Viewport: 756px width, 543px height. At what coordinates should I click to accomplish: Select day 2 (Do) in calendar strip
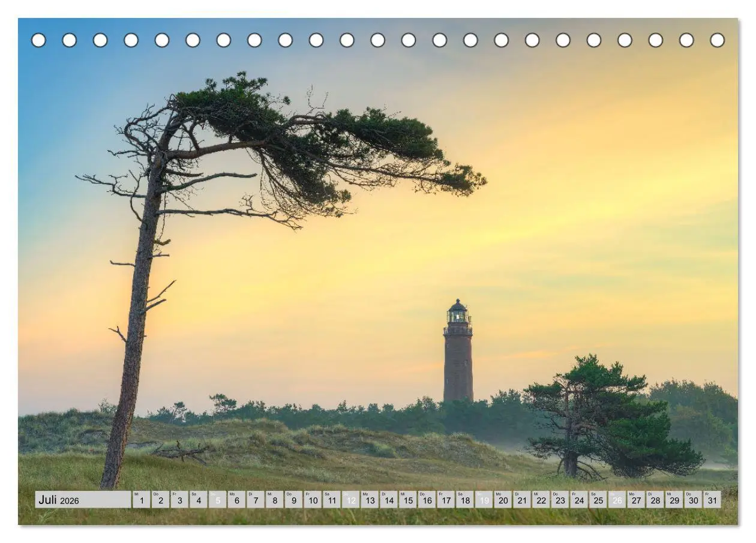point(161,500)
